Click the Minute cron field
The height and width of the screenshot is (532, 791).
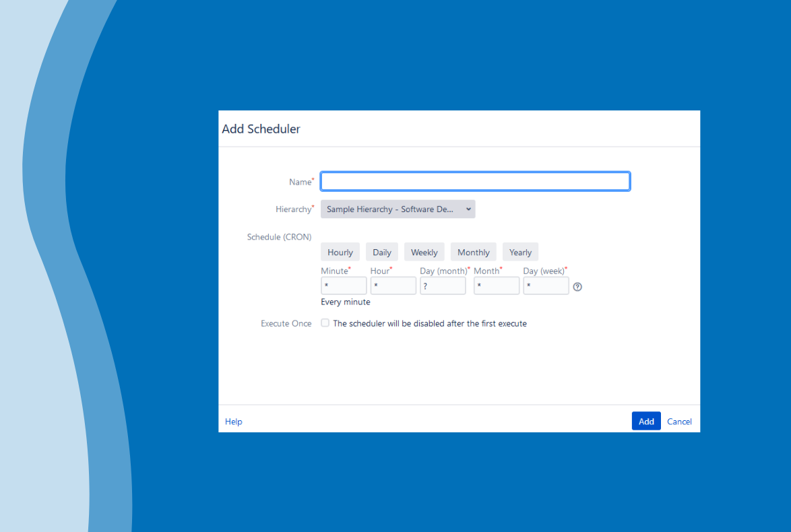344,286
